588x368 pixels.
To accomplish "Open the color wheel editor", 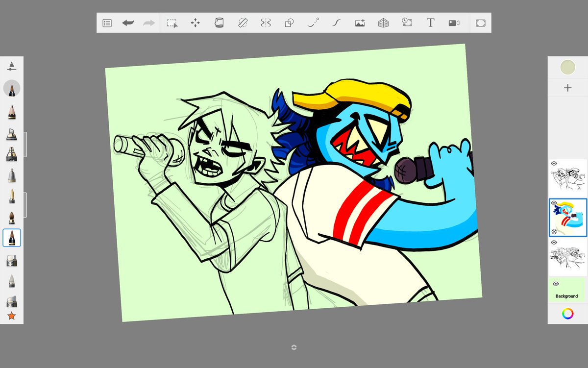I will click(567, 314).
